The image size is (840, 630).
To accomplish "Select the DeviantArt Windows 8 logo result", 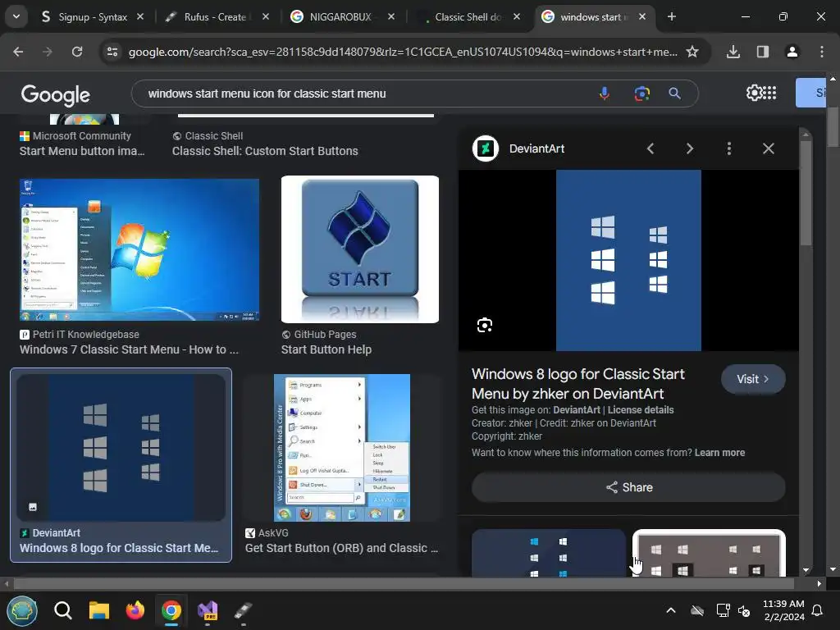I will coord(121,465).
